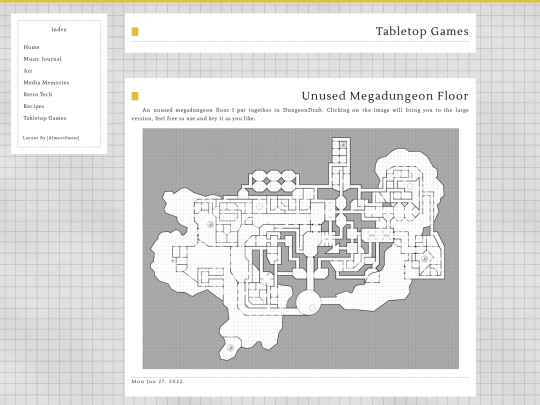
Task: Open the Retro Tech link
Action: click(38, 94)
